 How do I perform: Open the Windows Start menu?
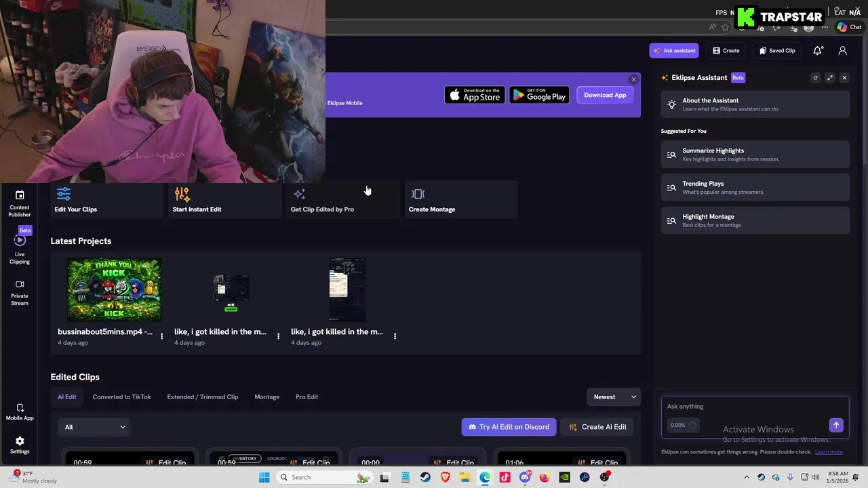(x=264, y=477)
